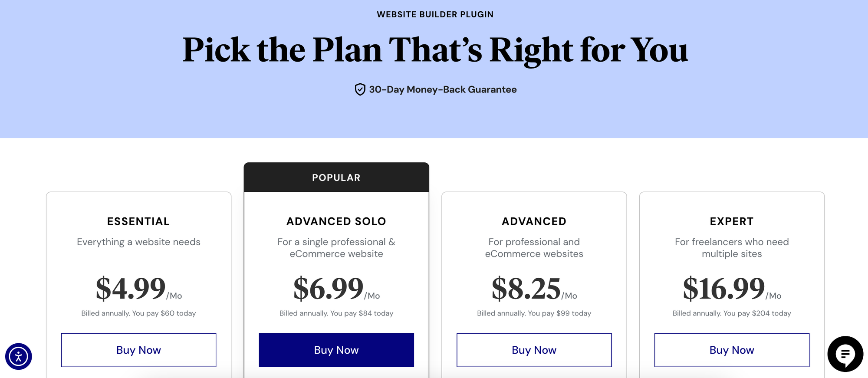The width and height of the screenshot is (868, 378).
Task: Buy the Essential plan now
Action: pyautogui.click(x=138, y=350)
